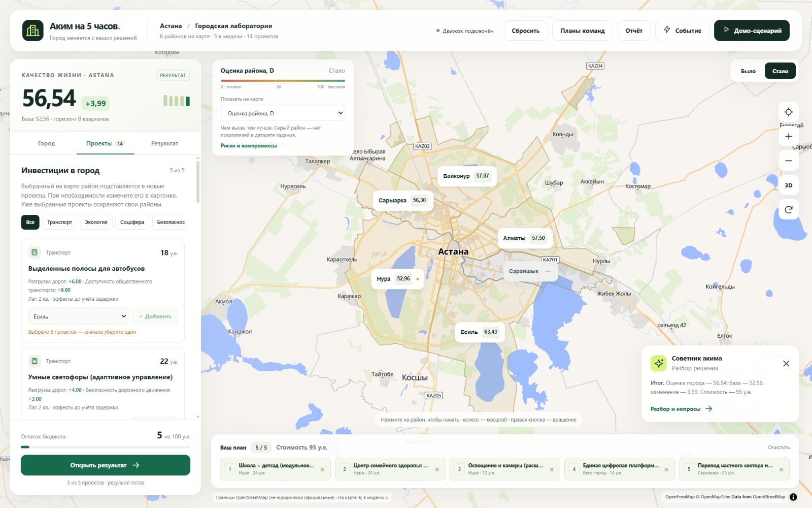This screenshot has width=812, height=508.
Task: Toggle the 3D map view
Action: [x=789, y=185]
